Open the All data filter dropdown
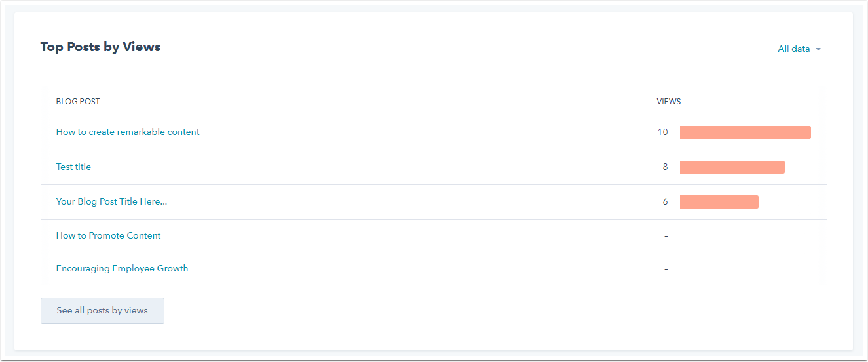The width and height of the screenshot is (868, 362). coord(799,49)
